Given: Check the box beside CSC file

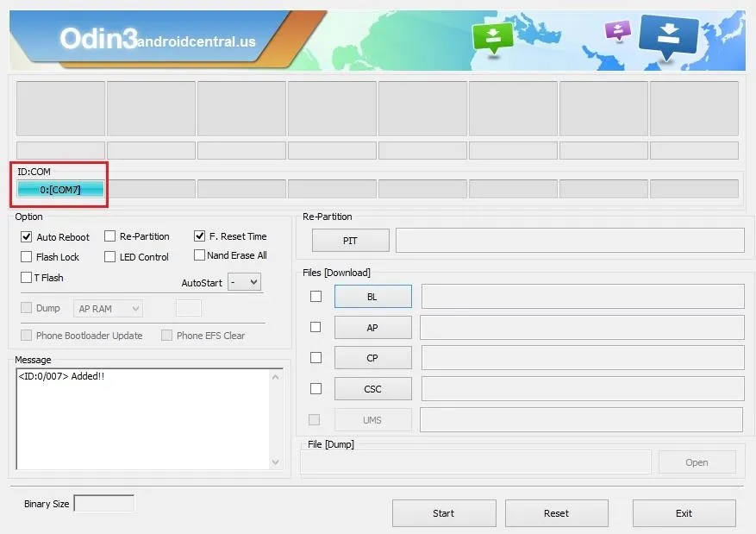Looking at the screenshot, I should click(316, 388).
